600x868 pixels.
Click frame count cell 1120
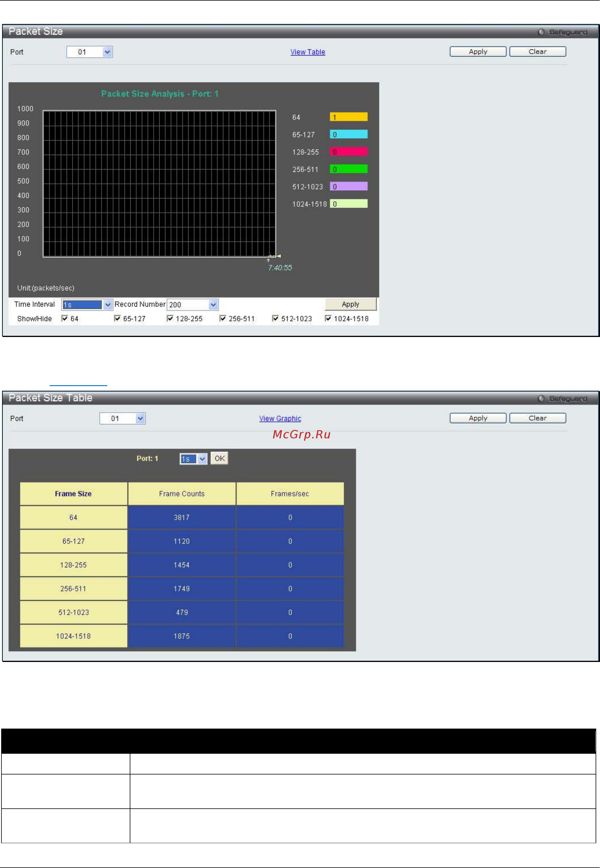181,541
